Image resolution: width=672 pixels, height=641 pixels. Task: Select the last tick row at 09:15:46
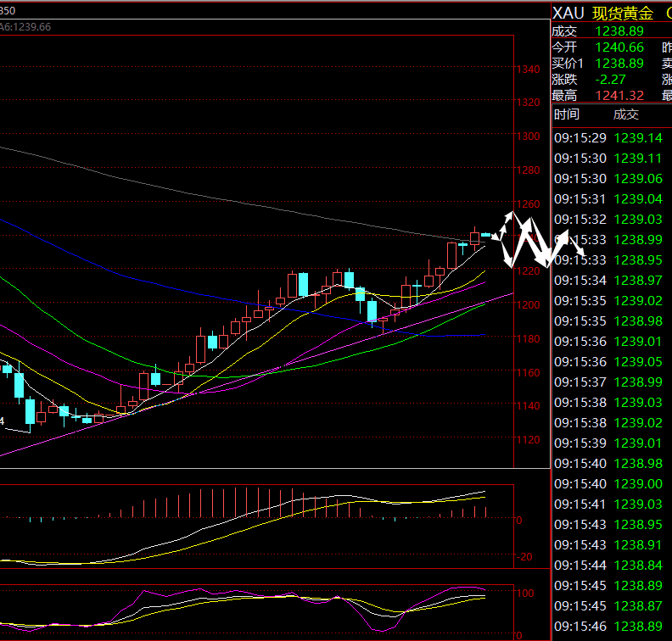click(x=611, y=627)
